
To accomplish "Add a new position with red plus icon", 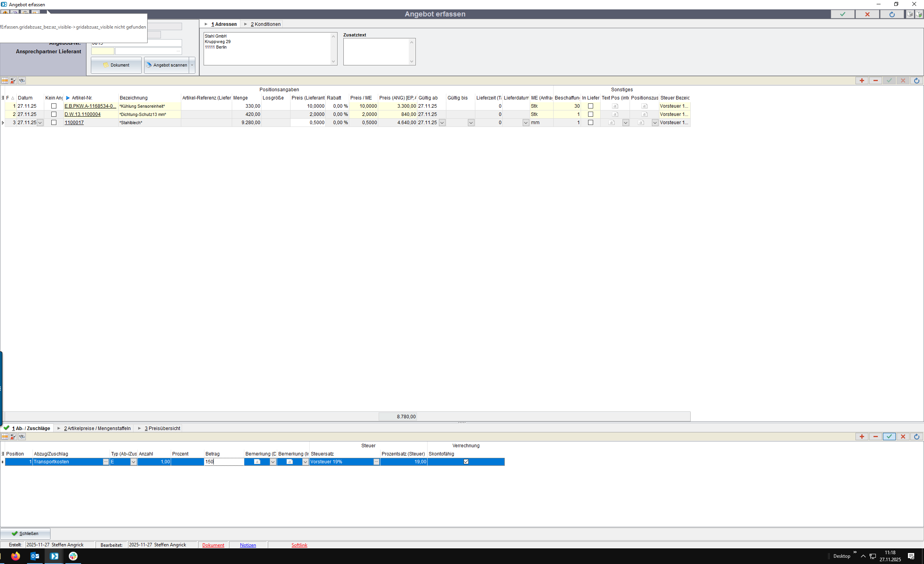I will pyautogui.click(x=862, y=80).
